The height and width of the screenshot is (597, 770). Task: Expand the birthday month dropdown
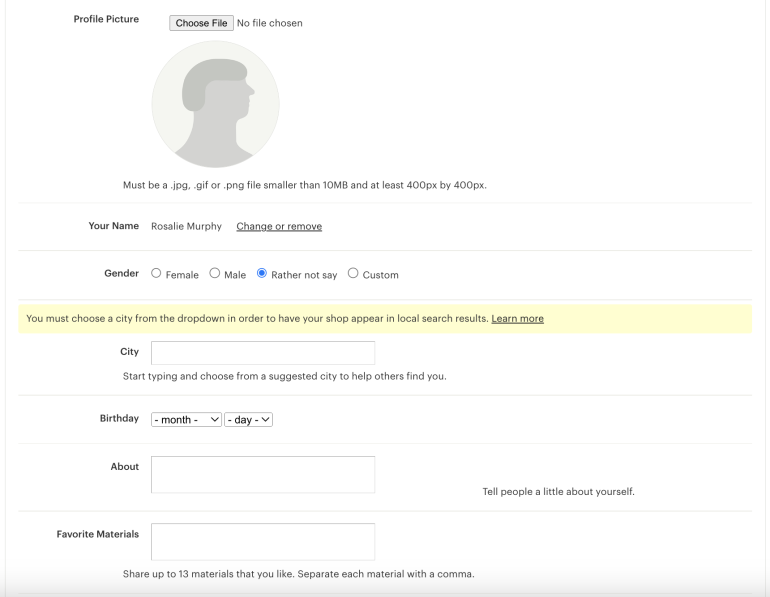coord(186,419)
